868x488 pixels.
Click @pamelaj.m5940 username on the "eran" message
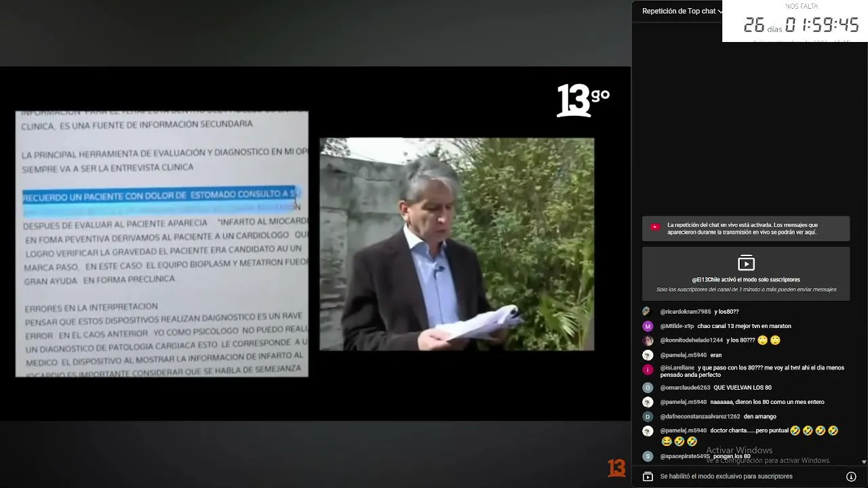(x=684, y=355)
